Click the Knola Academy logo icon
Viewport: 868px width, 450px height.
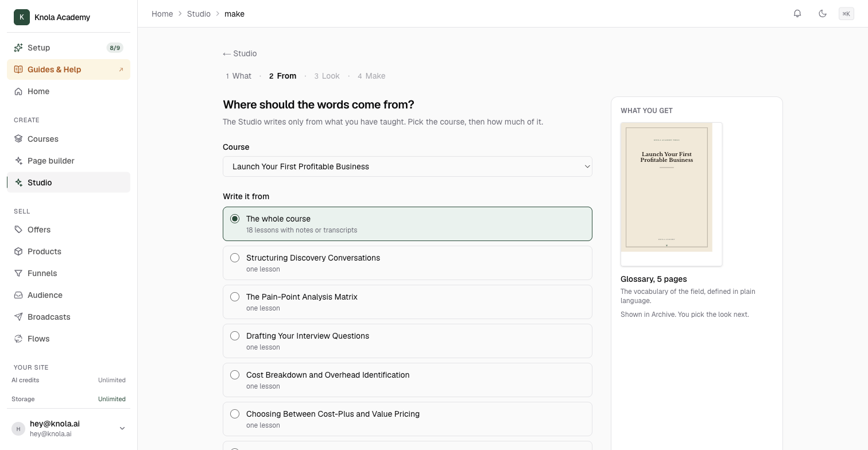pyautogui.click(x=22, y=17)
